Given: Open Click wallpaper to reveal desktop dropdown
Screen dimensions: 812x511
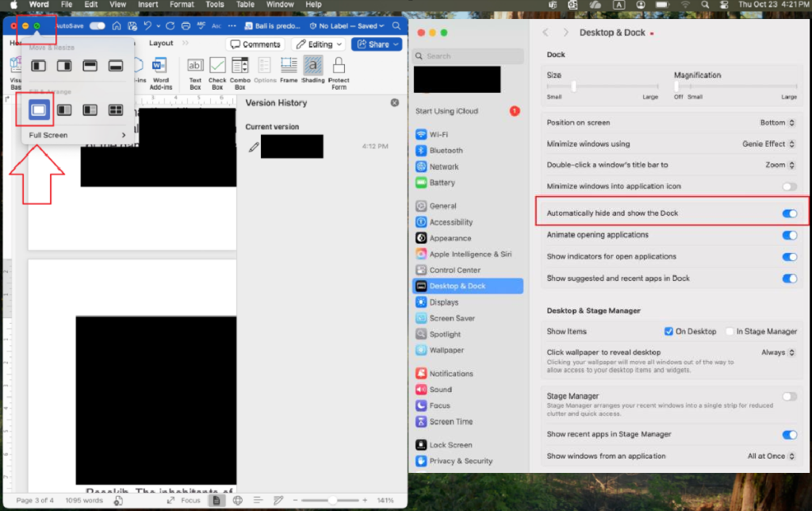Looking at the screenshot, I should click(778, 352).
